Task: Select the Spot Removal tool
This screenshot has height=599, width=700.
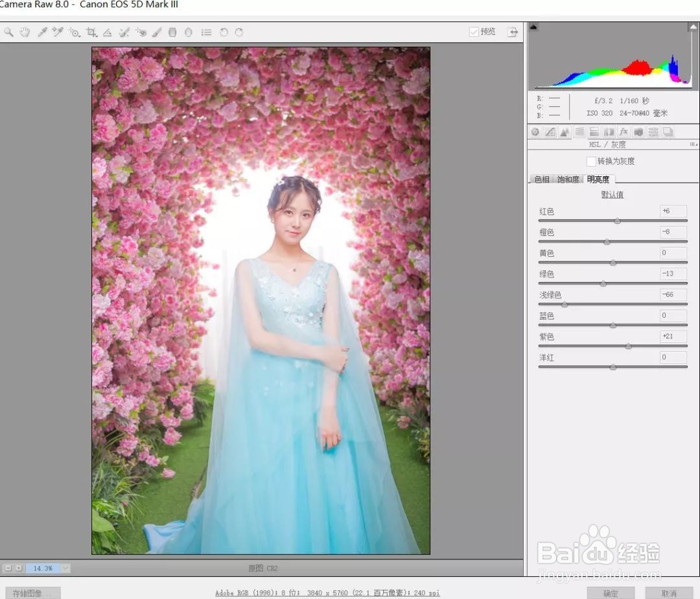Action: 124,32
